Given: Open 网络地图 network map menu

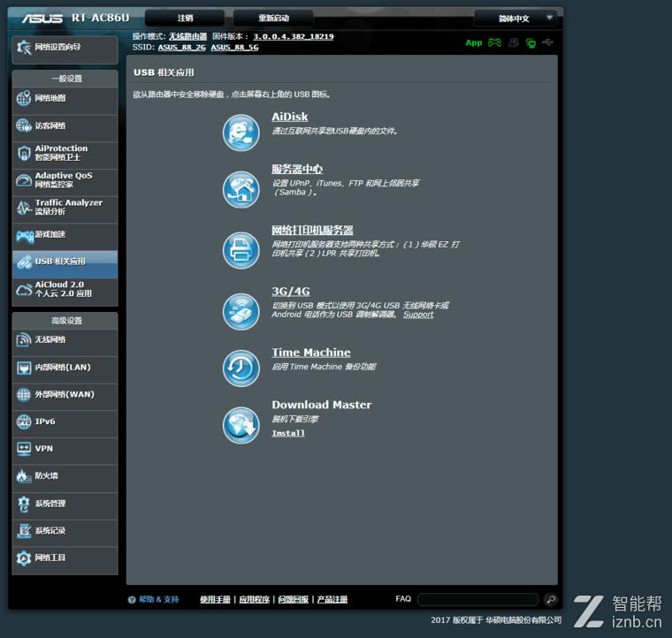Looking at the screenshot, I should (65, 99).
